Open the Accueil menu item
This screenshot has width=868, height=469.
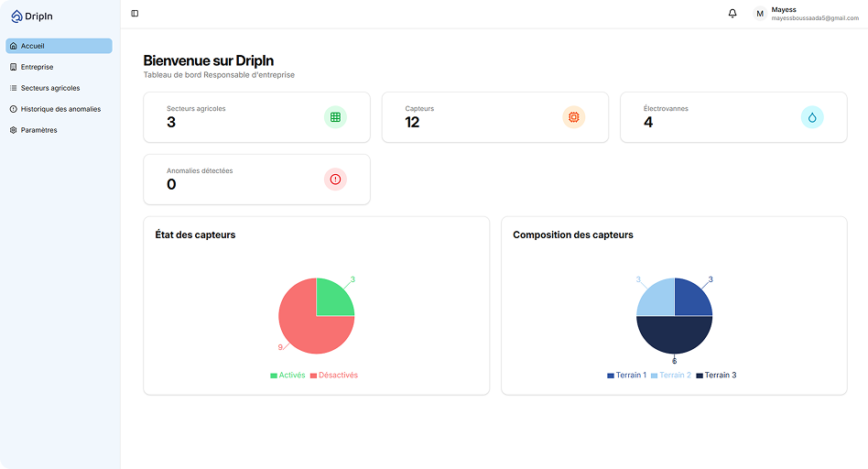(59, 46)
